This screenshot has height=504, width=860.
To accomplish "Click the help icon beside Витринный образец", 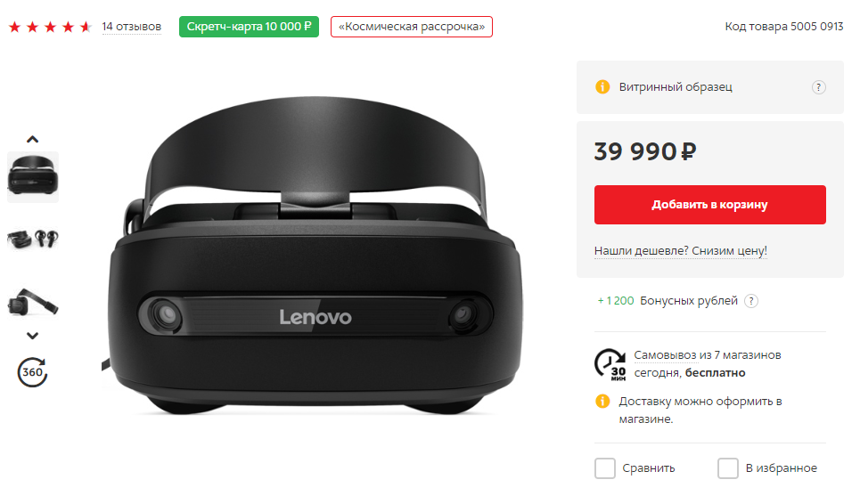I will pos(818,87).
